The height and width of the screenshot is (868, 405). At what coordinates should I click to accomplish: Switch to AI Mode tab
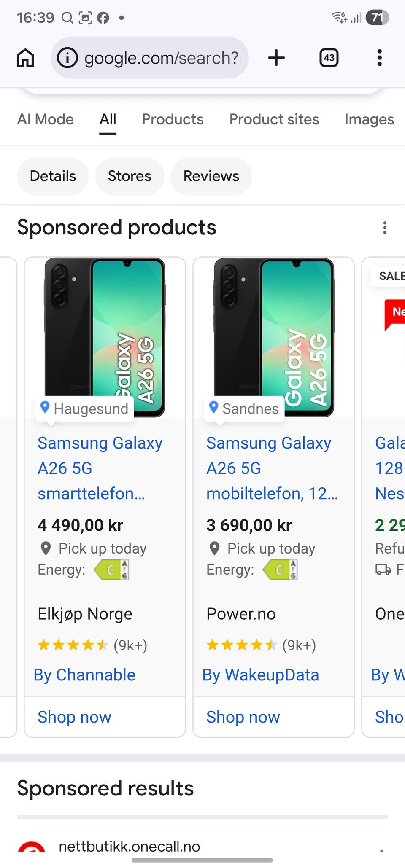[x=46, y=119]
